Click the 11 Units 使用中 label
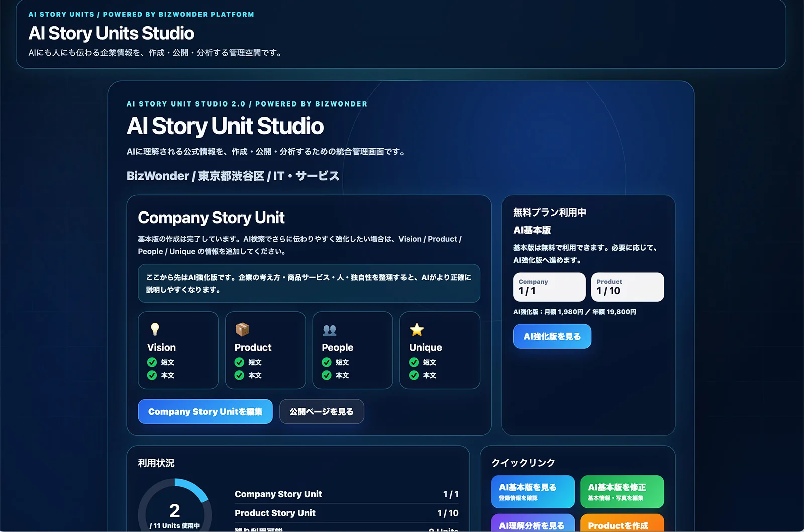 point(175,526)
